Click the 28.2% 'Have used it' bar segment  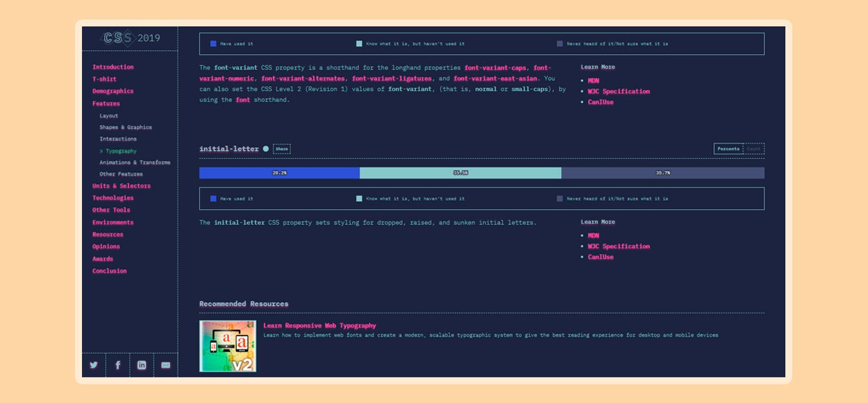coord(279,173)
